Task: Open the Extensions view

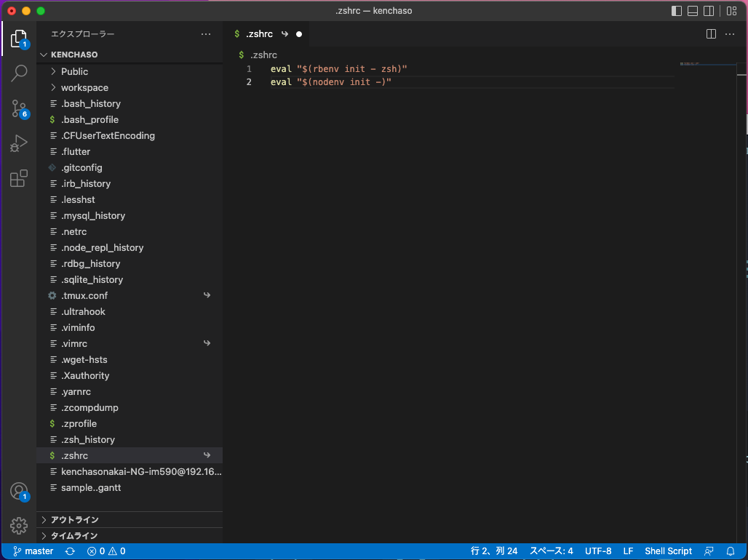Action: [19, 178]
